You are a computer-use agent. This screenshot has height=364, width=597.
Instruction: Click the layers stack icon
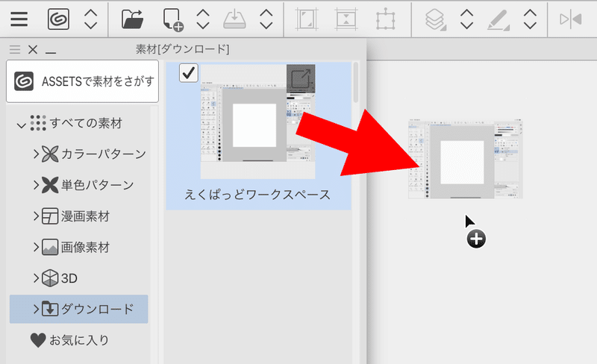435,19
